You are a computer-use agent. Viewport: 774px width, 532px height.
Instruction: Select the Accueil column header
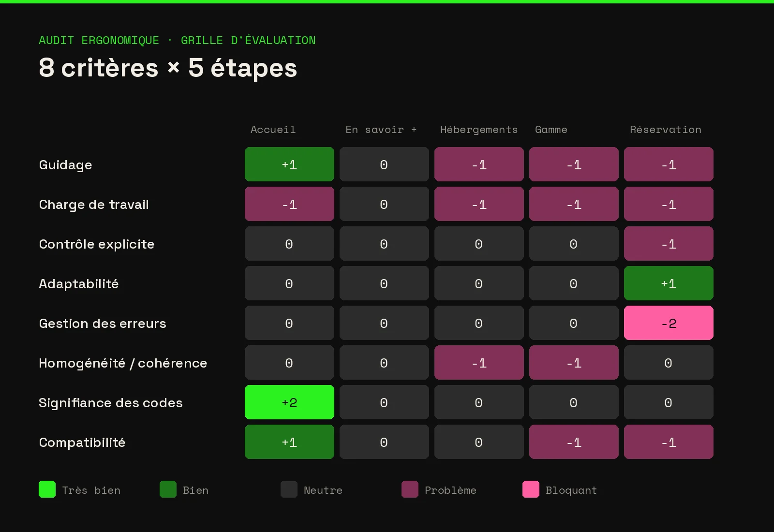(273, 130)
